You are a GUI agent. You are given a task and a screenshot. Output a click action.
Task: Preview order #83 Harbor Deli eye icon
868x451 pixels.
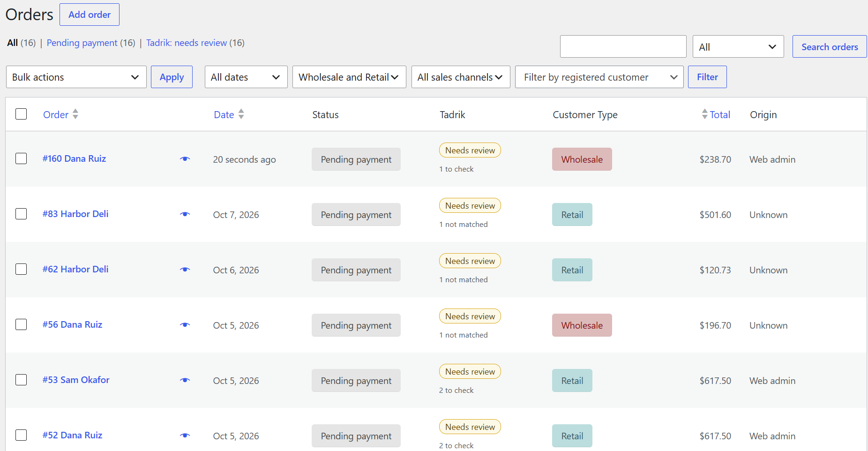[x=185, y=214]
